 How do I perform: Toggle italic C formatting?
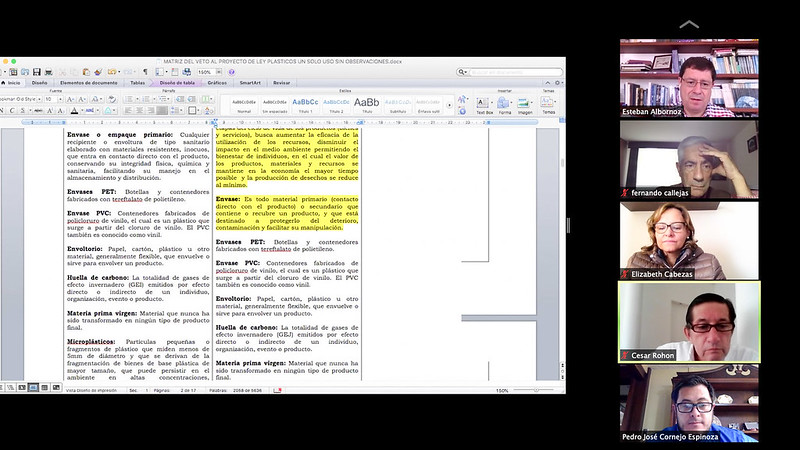[12, 110]
